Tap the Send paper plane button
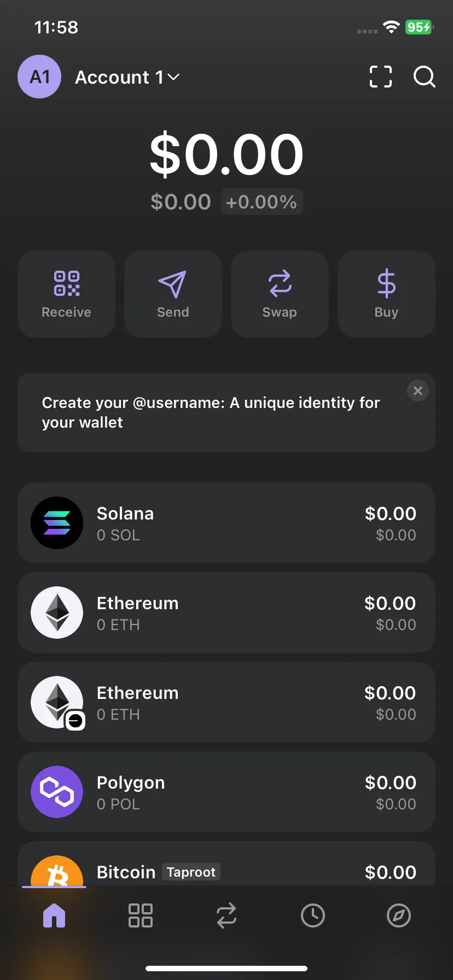 click(173, 294)
